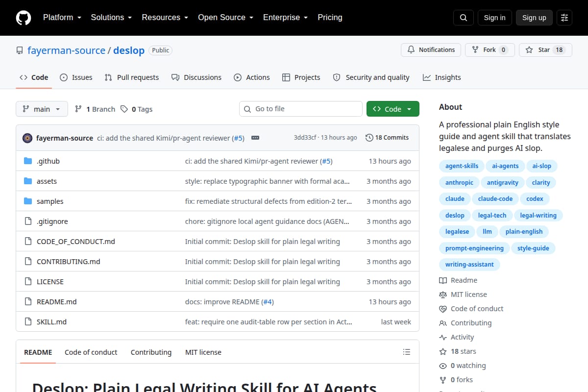588x392 pixels.
Task: Click the commits history clock icon
Action: tap(369, 138)
